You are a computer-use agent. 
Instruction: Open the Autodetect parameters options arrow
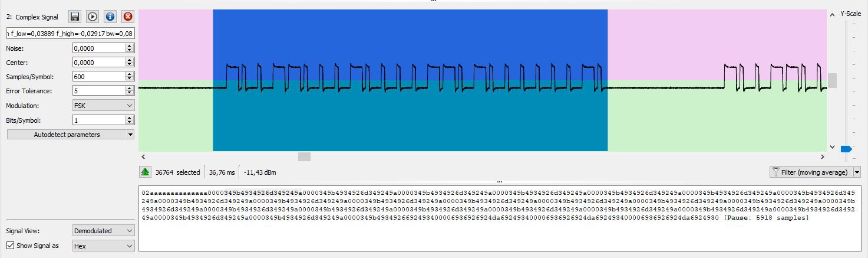131,135
